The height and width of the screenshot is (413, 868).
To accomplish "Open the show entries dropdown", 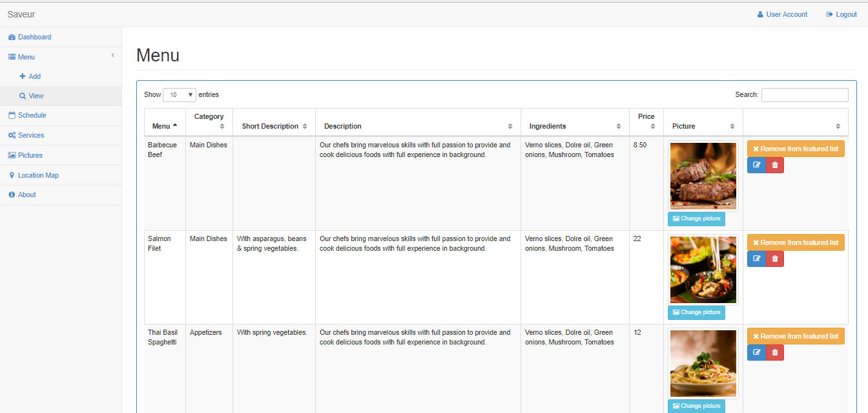I will [180, 95].
